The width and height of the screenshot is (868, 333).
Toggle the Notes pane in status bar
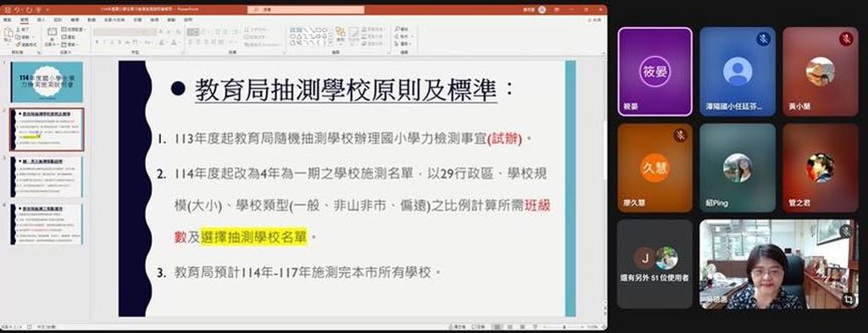click(457, 327)
